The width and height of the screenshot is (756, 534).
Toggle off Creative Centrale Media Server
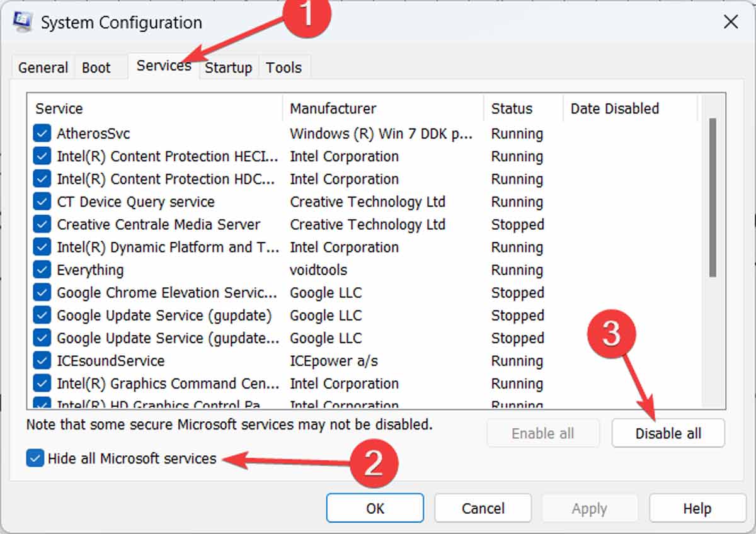(42, 224)
